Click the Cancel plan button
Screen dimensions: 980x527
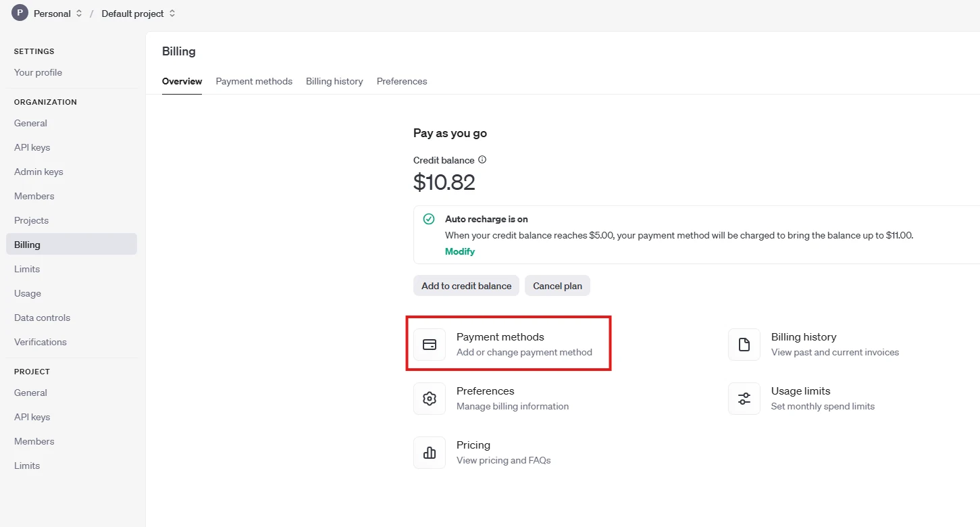pyautogui.click(x=557, y=286)
